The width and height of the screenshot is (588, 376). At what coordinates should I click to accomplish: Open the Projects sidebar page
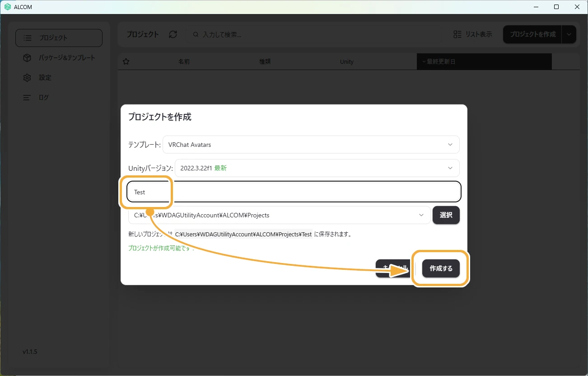(59, 38)
